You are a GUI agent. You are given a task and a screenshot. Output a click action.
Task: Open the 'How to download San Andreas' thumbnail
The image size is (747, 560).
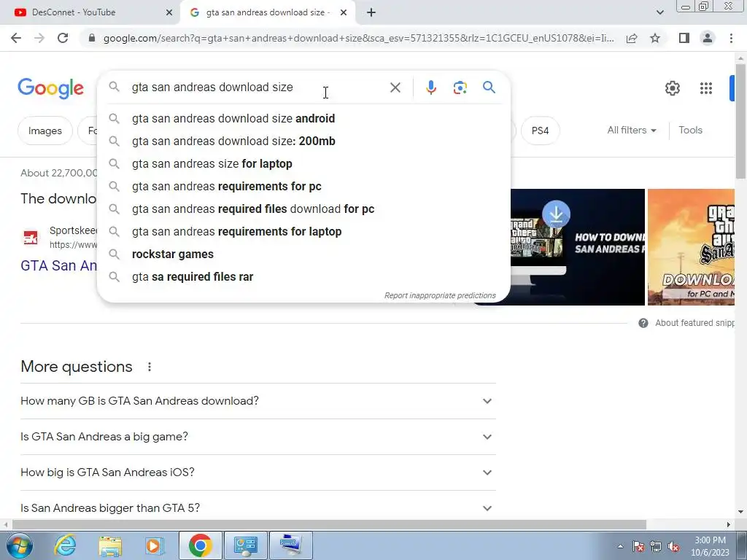[x=578, y=247]
